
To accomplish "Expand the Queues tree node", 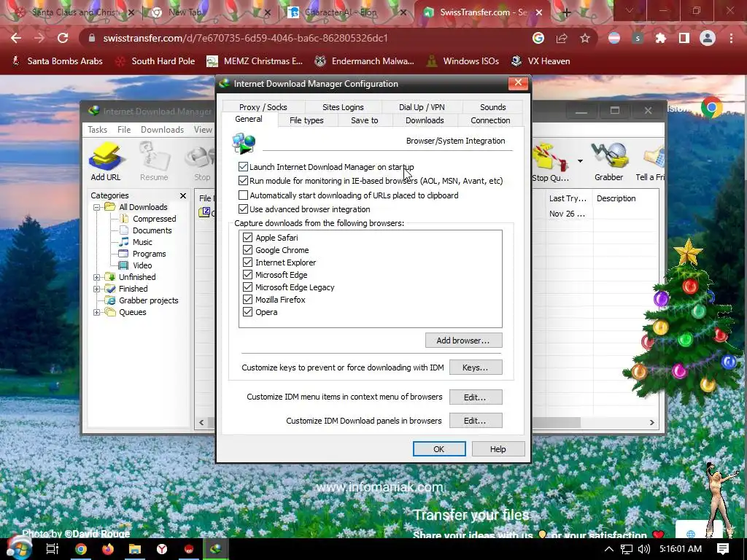I will [97, 312].
